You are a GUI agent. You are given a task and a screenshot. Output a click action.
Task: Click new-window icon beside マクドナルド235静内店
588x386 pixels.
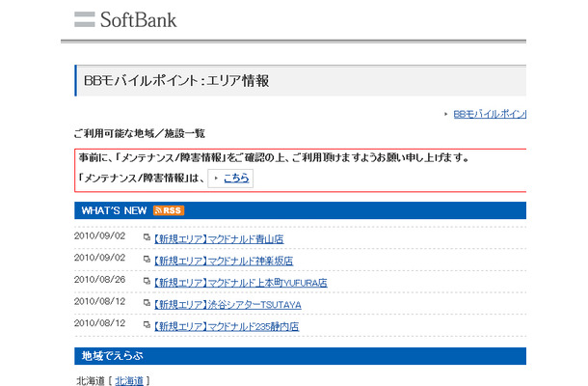point(147,324)
